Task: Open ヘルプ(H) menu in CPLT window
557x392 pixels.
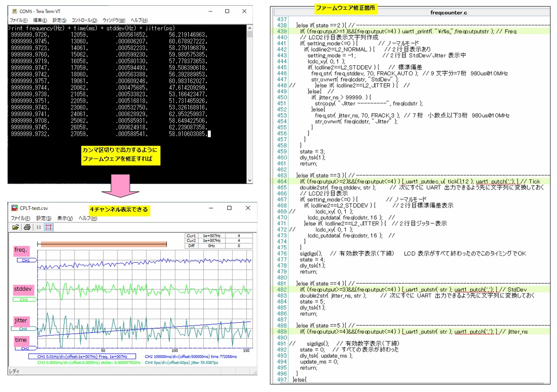Action: [87, 218]
